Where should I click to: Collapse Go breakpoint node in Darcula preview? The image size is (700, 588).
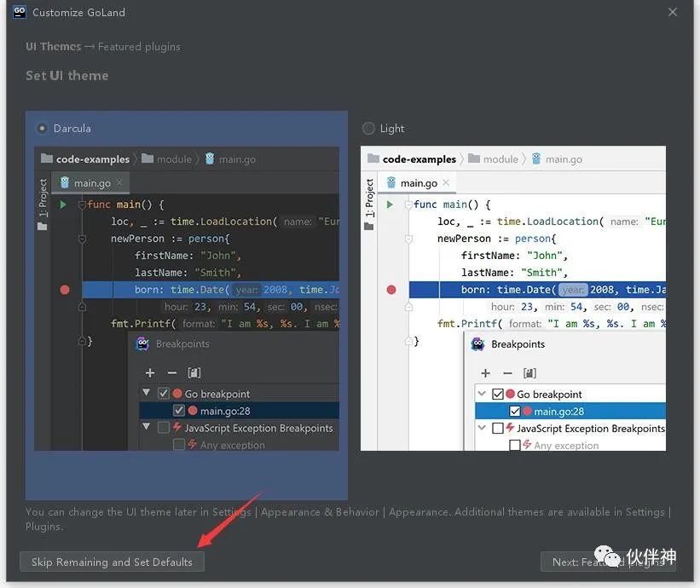point(146,393)
